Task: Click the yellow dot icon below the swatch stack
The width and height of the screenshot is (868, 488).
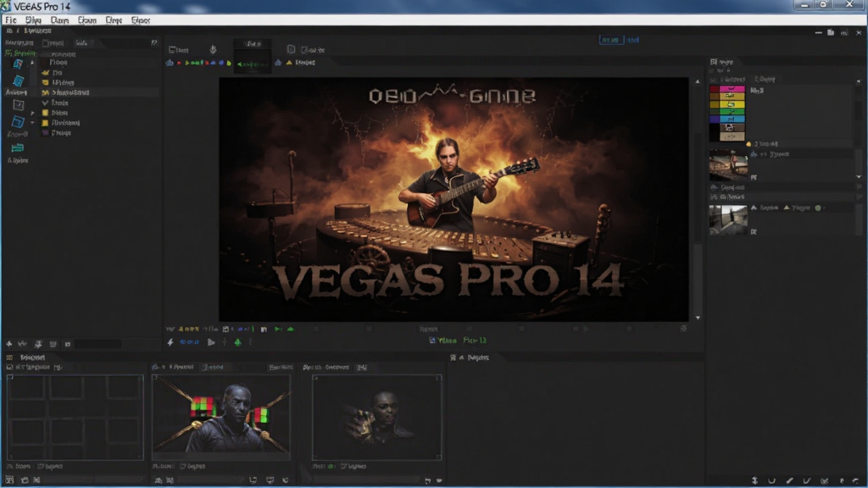Action: [748, 144]
